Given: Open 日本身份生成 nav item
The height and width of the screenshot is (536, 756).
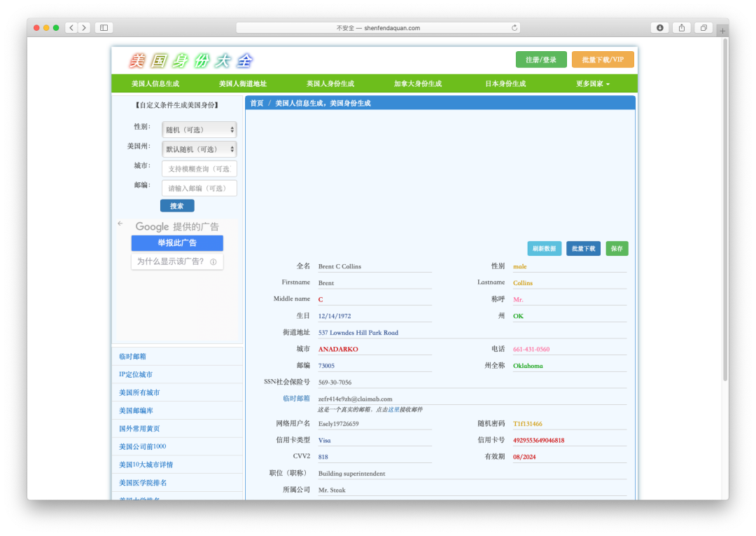Looking at the screenshot, I should coord(505,83).
